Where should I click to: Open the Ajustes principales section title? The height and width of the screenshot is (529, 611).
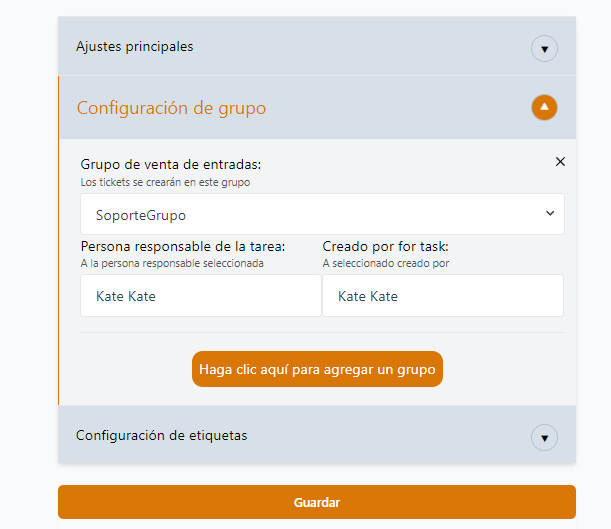(135, 46)
